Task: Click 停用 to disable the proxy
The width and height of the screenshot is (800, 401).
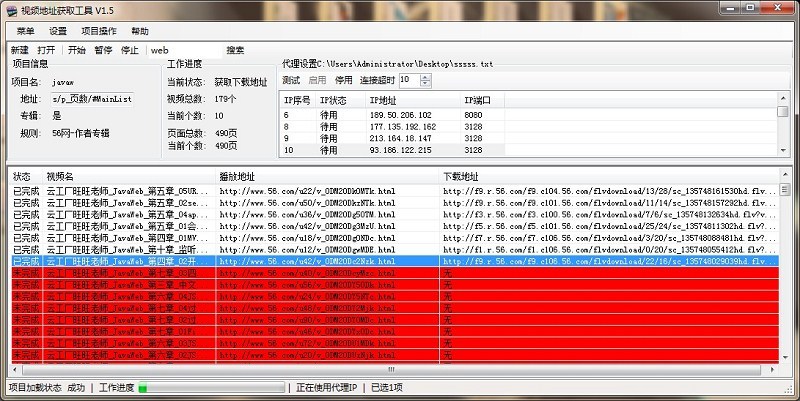Action: (x=343, y=80)
